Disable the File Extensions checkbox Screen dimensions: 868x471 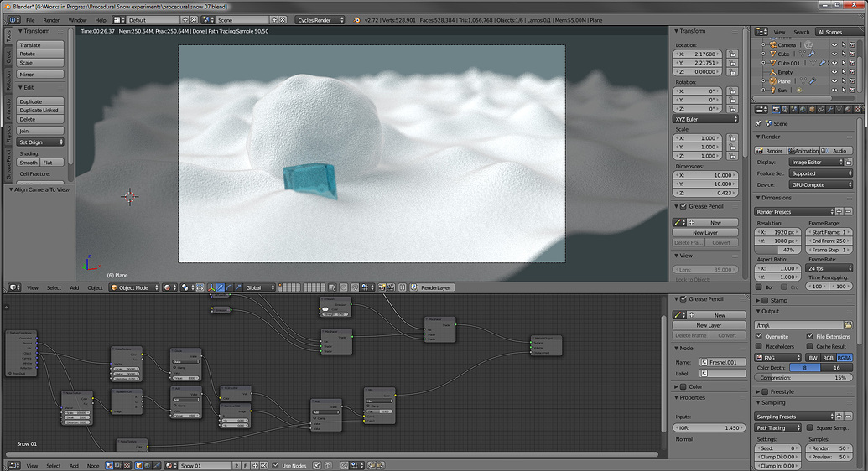tap(810, 336)
